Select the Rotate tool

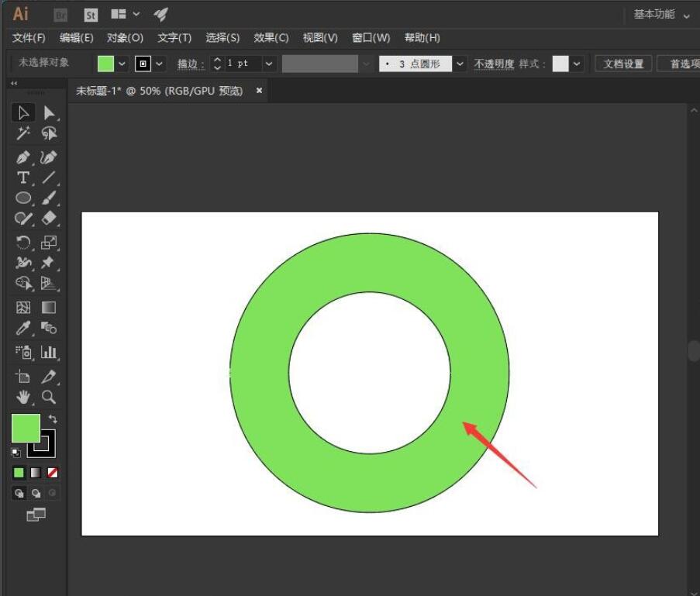coord(23,242)
